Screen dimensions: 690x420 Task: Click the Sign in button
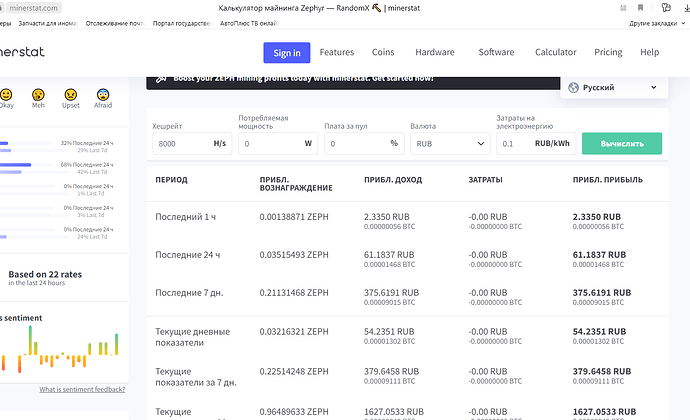[x=287, y=53]
